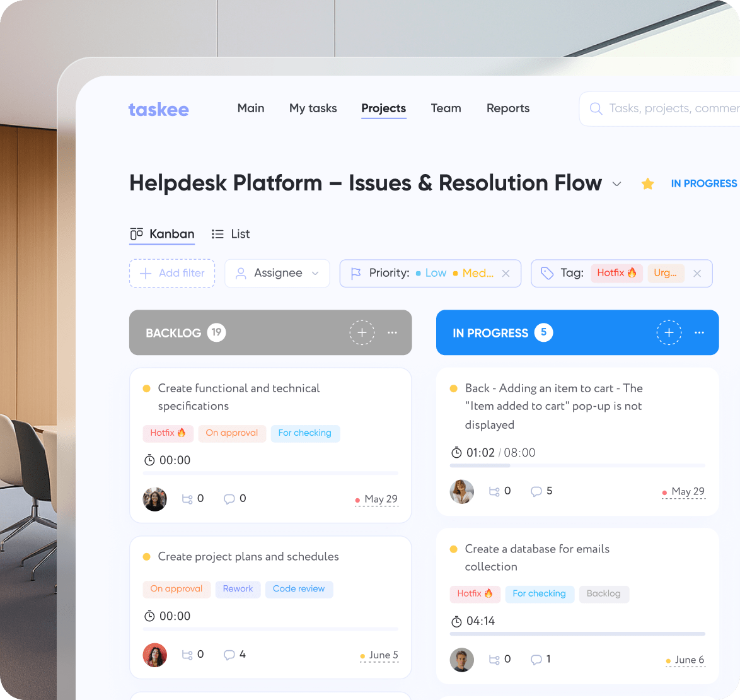Screen dimensions: 740x700
Task: Open comments on the cart pop-up task
Action: pos(536,491)
